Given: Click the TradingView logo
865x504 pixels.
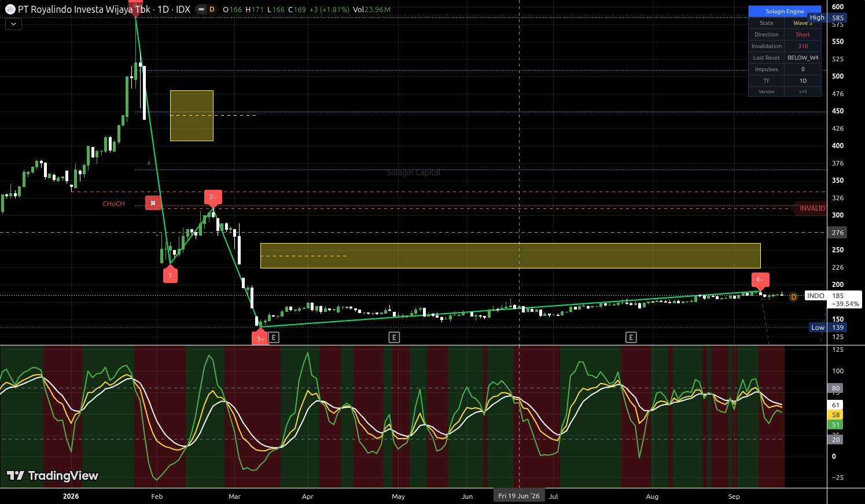Looking at the screenshot, I should point(53,476).
